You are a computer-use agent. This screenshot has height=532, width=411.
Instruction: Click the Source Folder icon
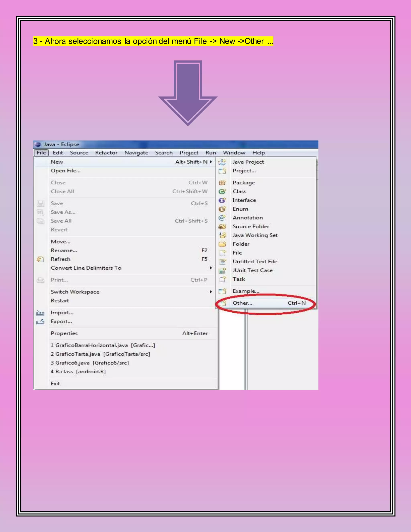click(222, 226)
